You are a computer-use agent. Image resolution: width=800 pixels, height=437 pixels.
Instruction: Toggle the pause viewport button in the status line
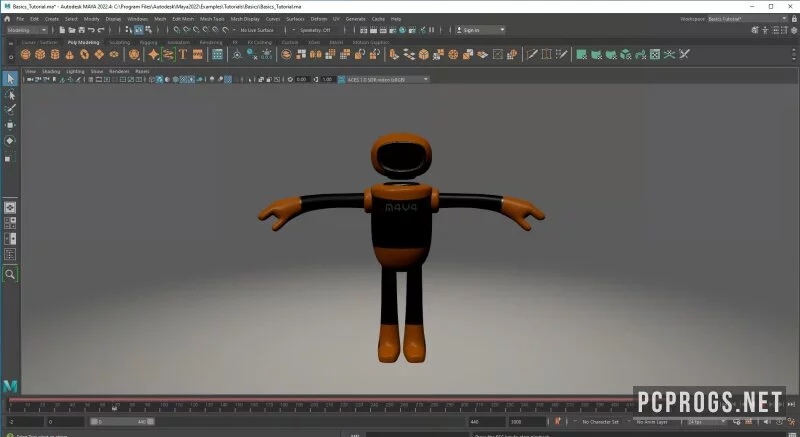tap(432, 30)
